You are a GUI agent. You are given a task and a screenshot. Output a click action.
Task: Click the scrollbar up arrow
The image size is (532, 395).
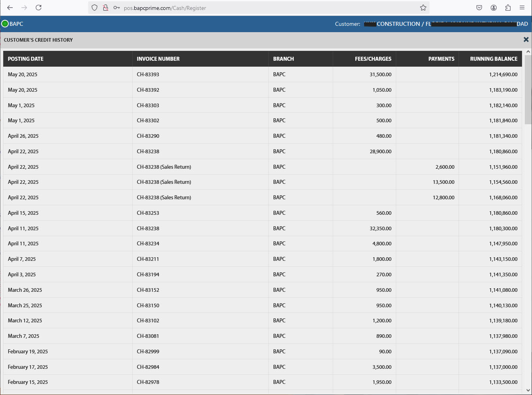[x=528, y=52]
